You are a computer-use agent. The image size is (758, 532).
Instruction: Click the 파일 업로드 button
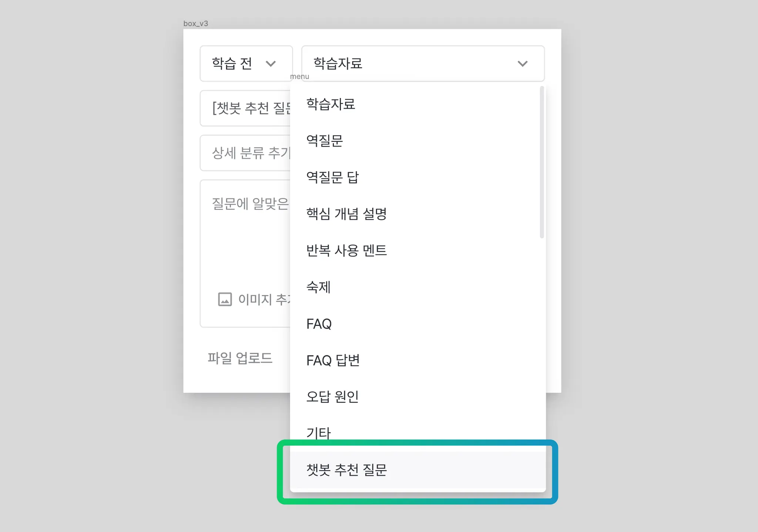(x=240, y=358)
